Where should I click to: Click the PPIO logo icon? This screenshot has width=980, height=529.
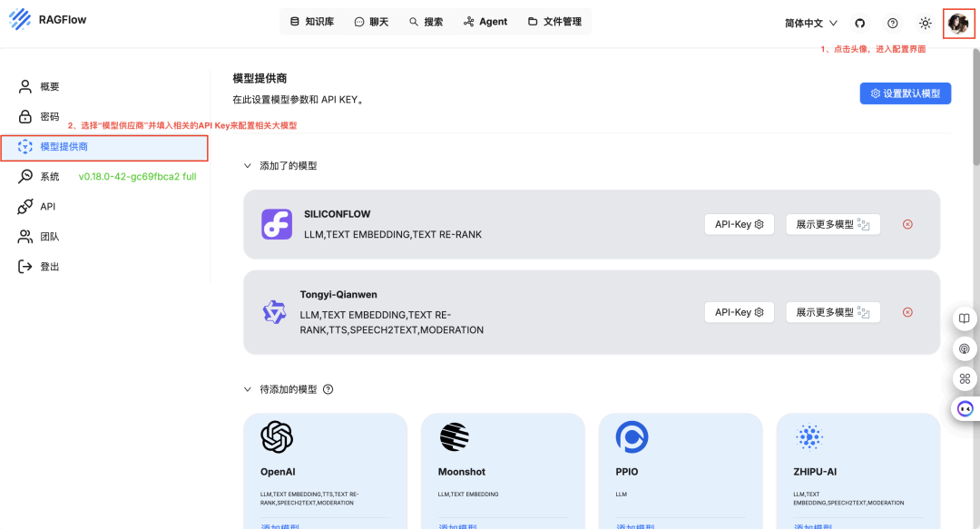tap(632, 436)
